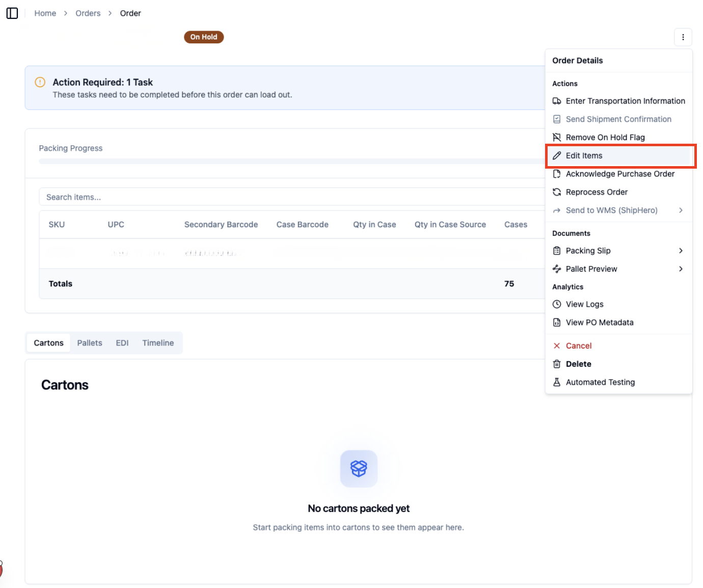Click the Packing Progress bar
Screen dimensions: 703x588
coord(291,161)
